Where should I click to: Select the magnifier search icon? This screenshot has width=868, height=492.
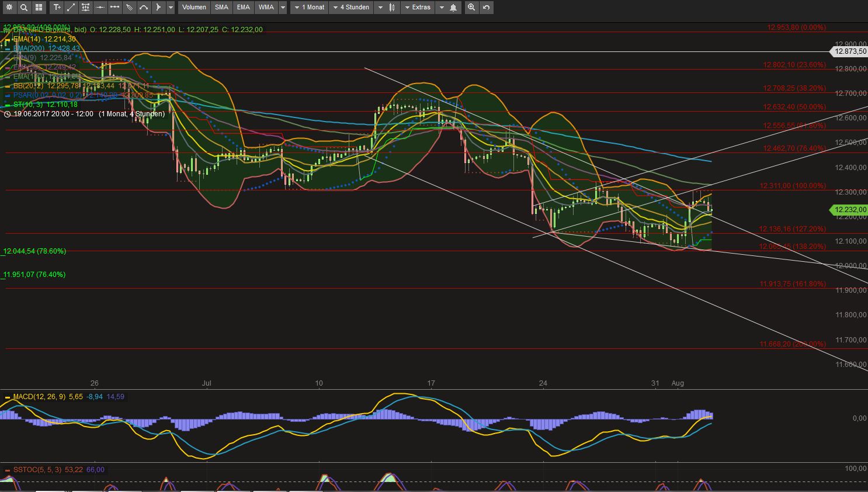pos(24,7)
